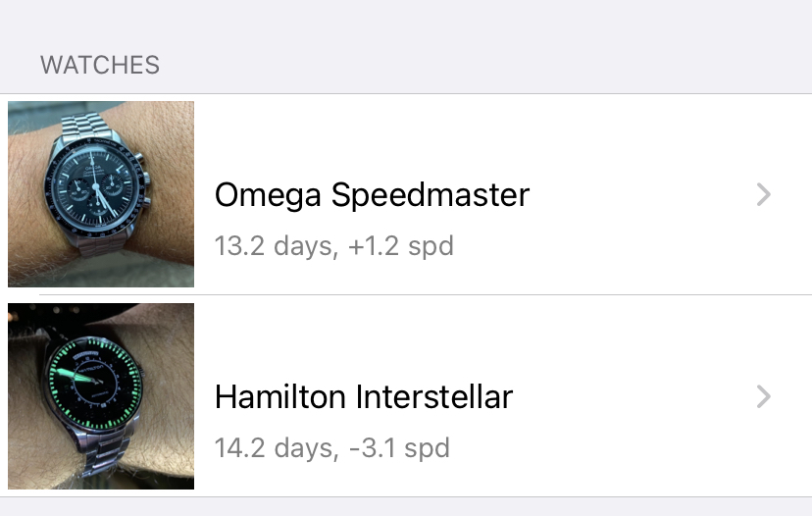Click the glowing green dial in Hamilton photo
This screenshot has width=812, height=516.
point(92,380)
